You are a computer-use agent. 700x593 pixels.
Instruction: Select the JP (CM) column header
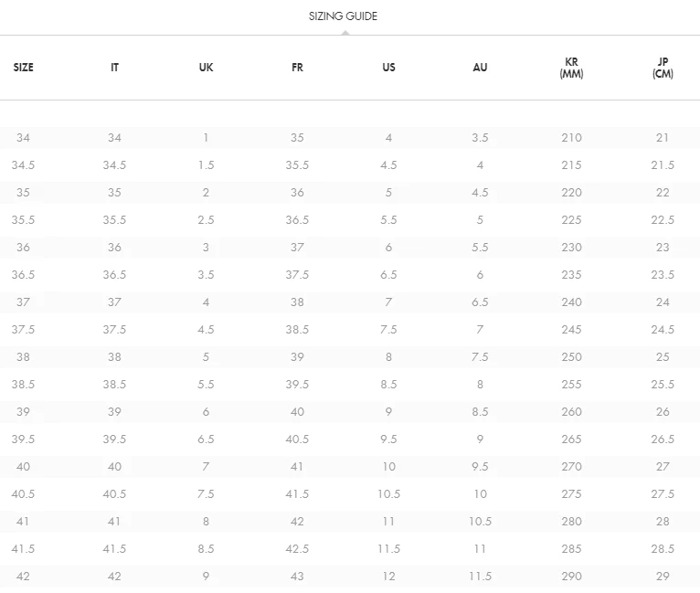coord(663,68)
